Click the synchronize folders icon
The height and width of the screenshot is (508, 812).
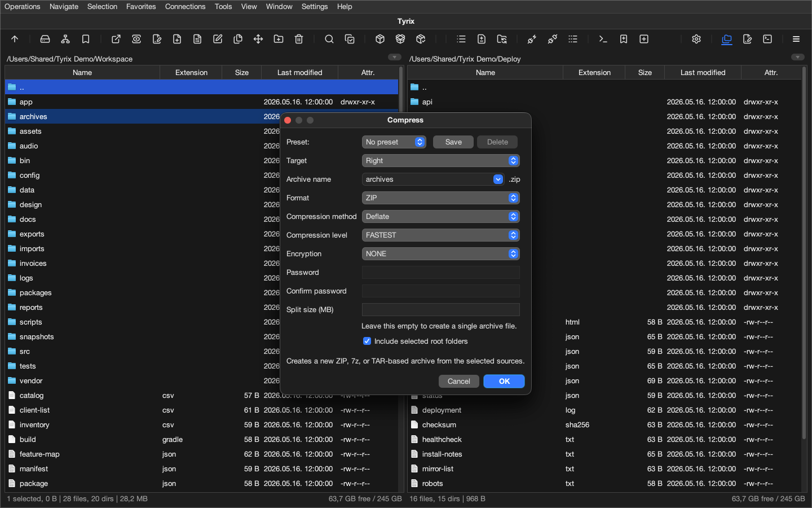(502, 39)
